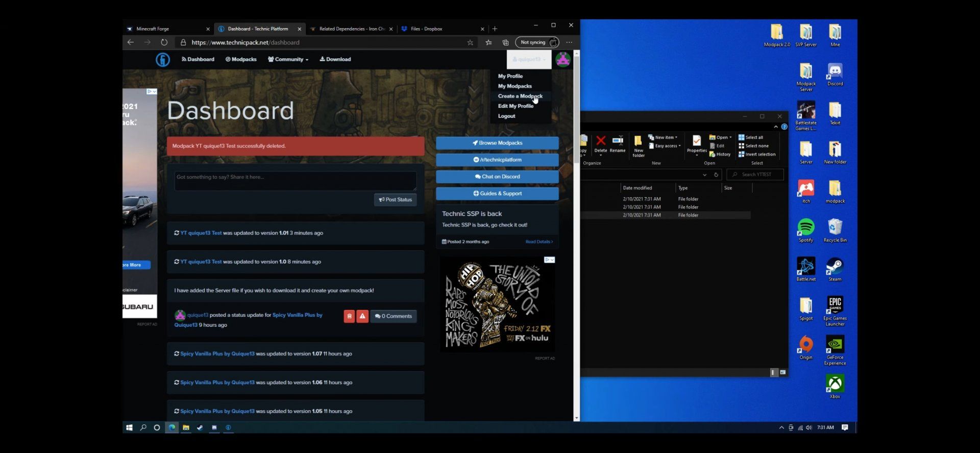This screenshot has width=980, height=453.
Task: Choose My Profile from the user menu
Action: [x=510, y=76]
